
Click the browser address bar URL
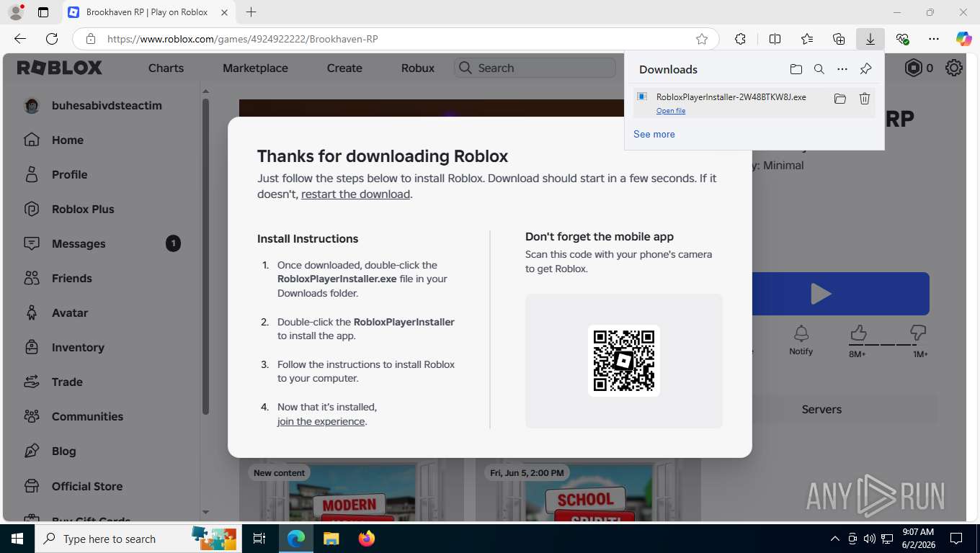242,39
